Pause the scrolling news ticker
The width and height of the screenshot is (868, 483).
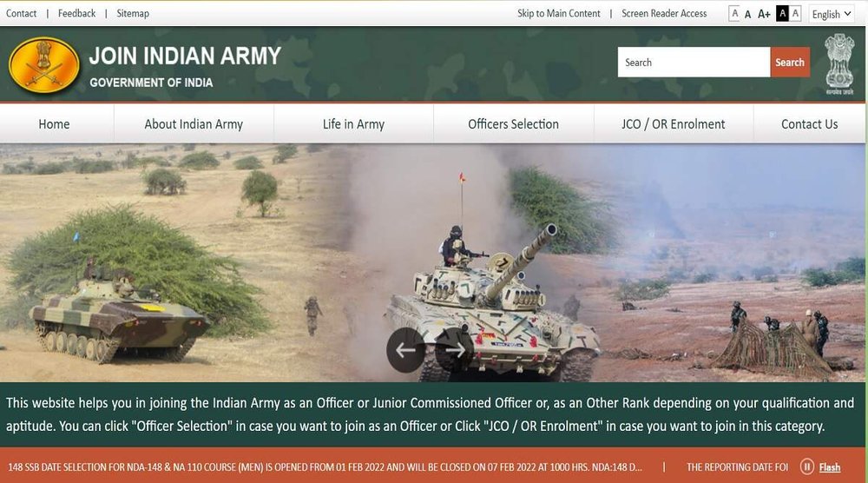(x=806, y=467)
